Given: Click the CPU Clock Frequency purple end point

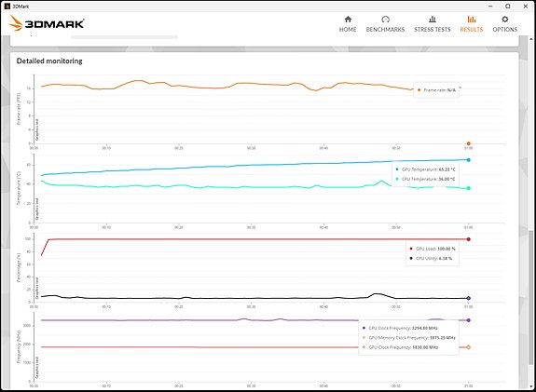Looking at the screenshot, I should point(468,320).
